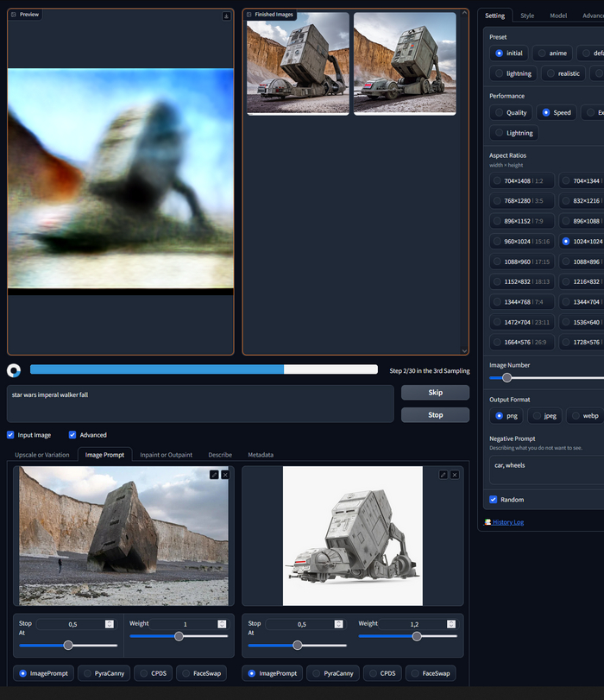
Task: Download the preview image
Action: tap(226, 16)
